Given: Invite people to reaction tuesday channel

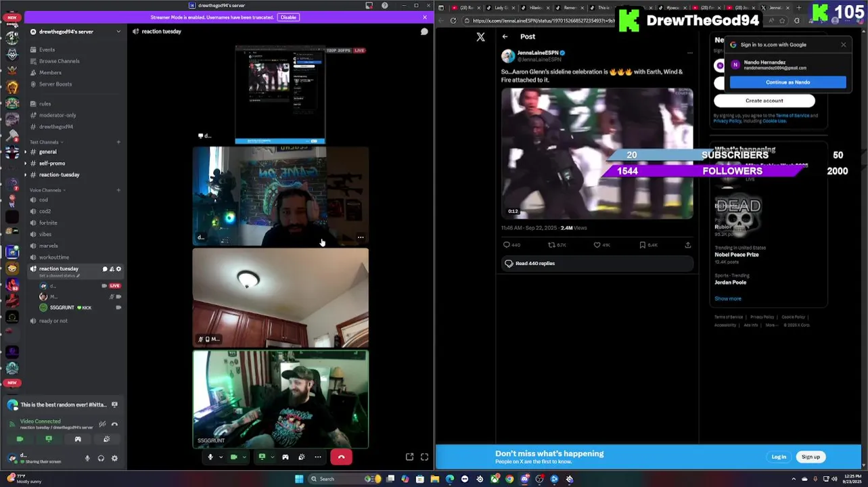Looking at the screenshot, I should [112, 269].
